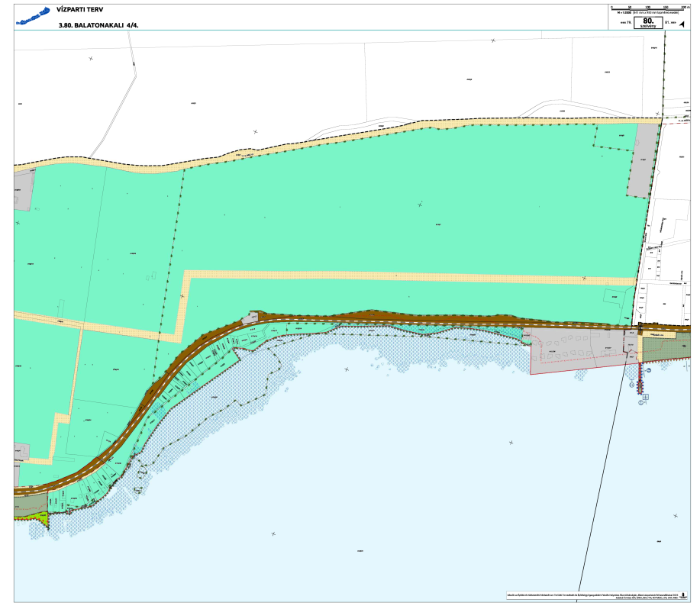The width and height of the screenshot is (700, 606).
Task: Click the X survey marker in the lake
Action: [511, 443]
